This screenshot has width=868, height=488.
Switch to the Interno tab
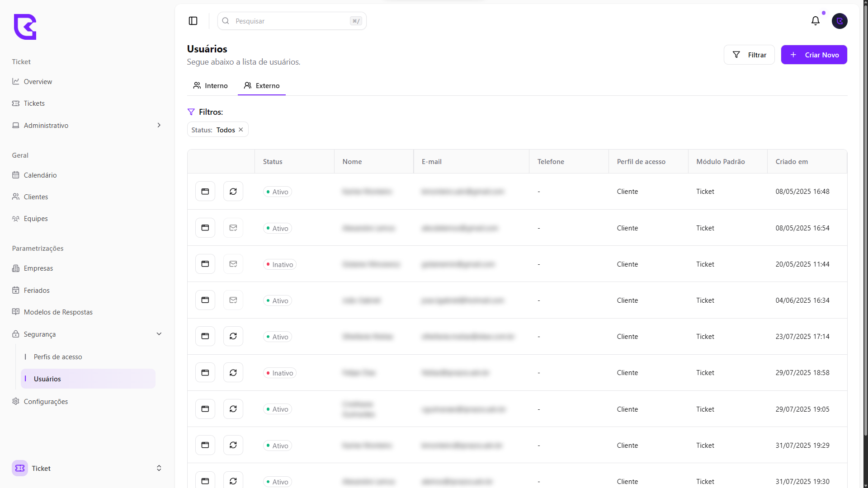(x=211, y=86)
